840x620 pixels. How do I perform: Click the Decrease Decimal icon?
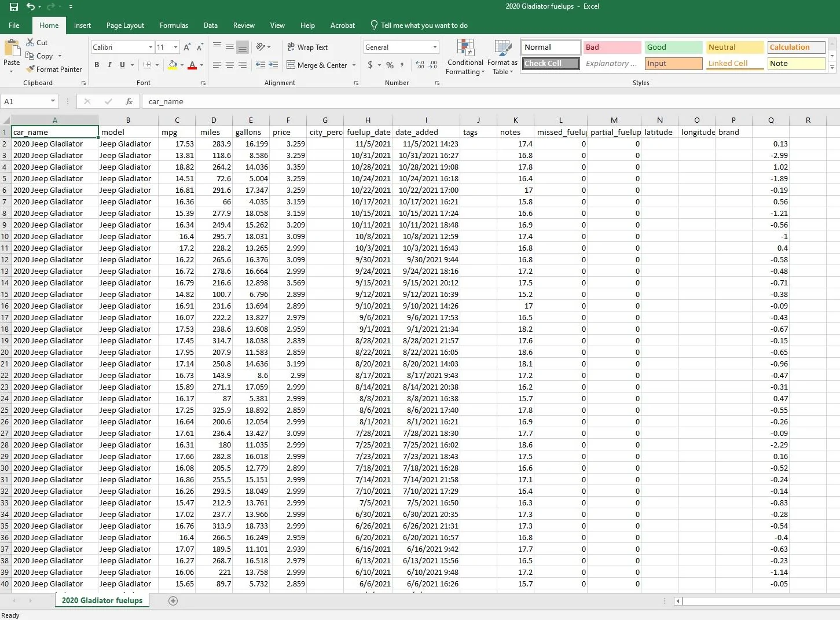[433, 65]
